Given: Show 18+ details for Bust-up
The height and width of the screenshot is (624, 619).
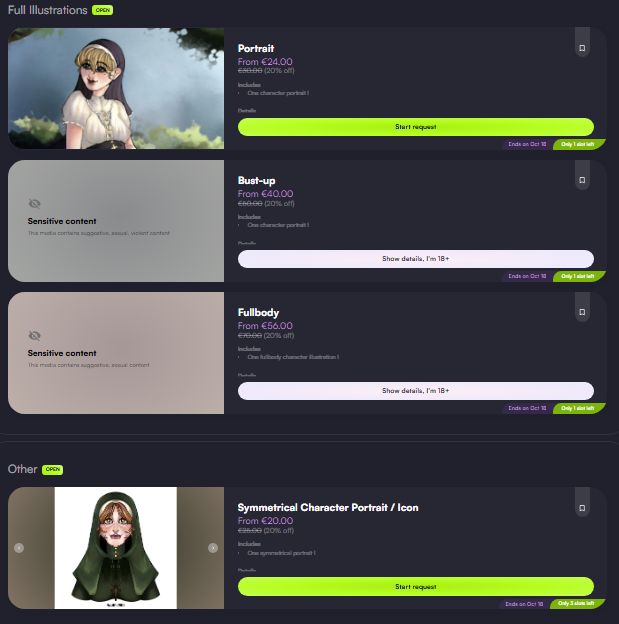Looking at the screenshot, I should tap(416, 259).
